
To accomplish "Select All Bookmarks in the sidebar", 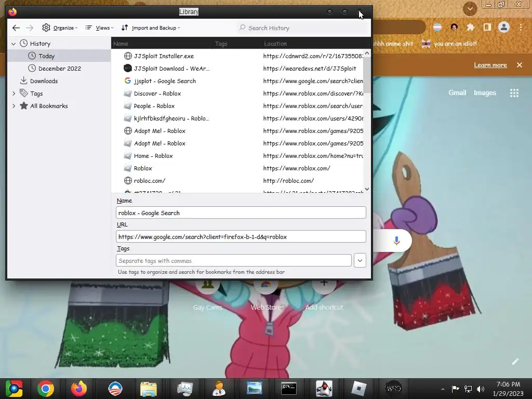I will [x=49, y=106].
